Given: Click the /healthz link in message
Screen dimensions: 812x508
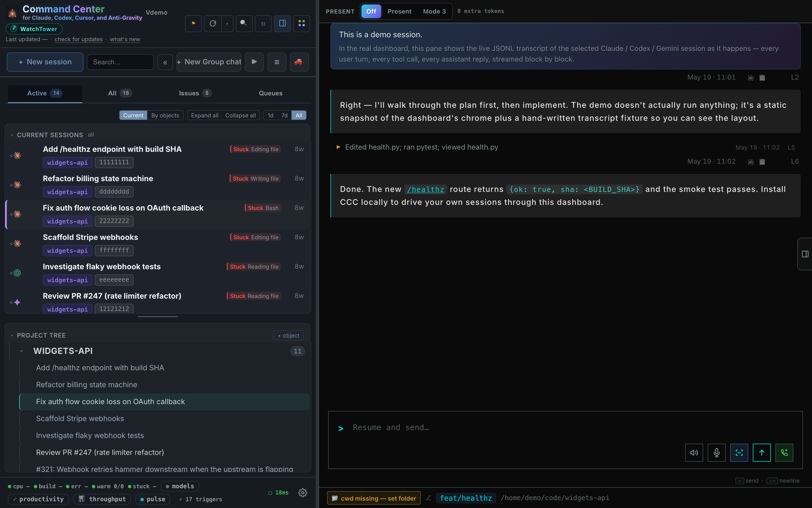Looking at the screenshot, I should click(425, 189).
